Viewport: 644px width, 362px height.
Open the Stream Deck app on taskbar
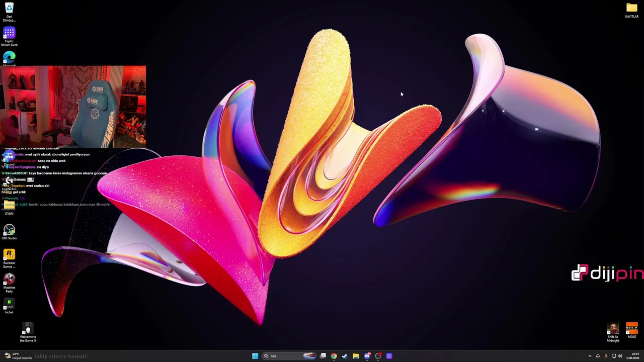coord(389,356)
